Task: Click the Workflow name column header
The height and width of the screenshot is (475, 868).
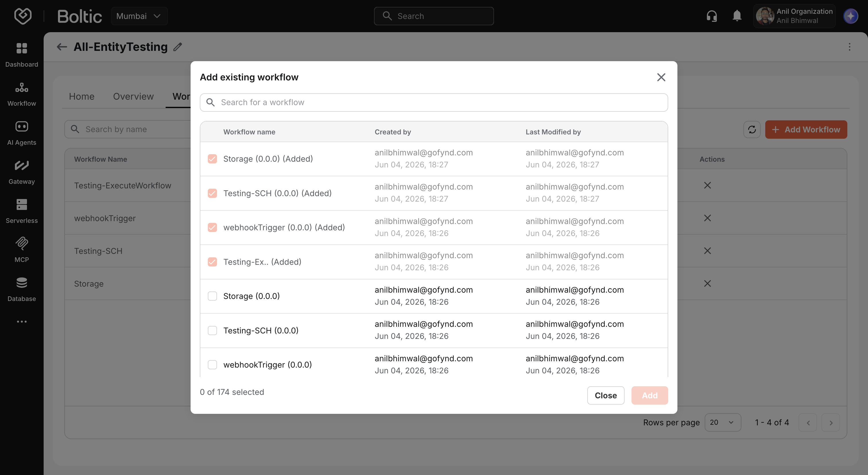Action: (x=249, y=132)
